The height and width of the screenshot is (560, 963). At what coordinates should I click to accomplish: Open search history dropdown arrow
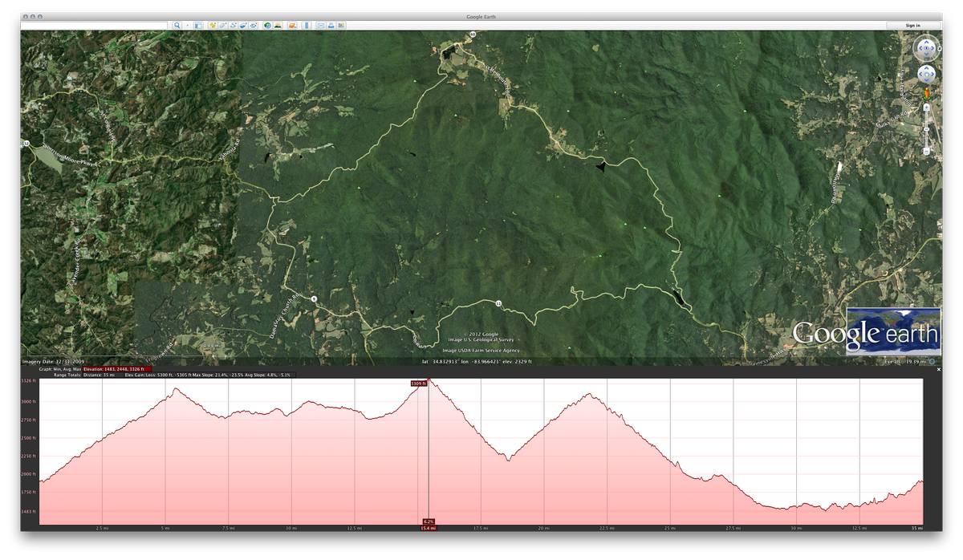[188, 26]
